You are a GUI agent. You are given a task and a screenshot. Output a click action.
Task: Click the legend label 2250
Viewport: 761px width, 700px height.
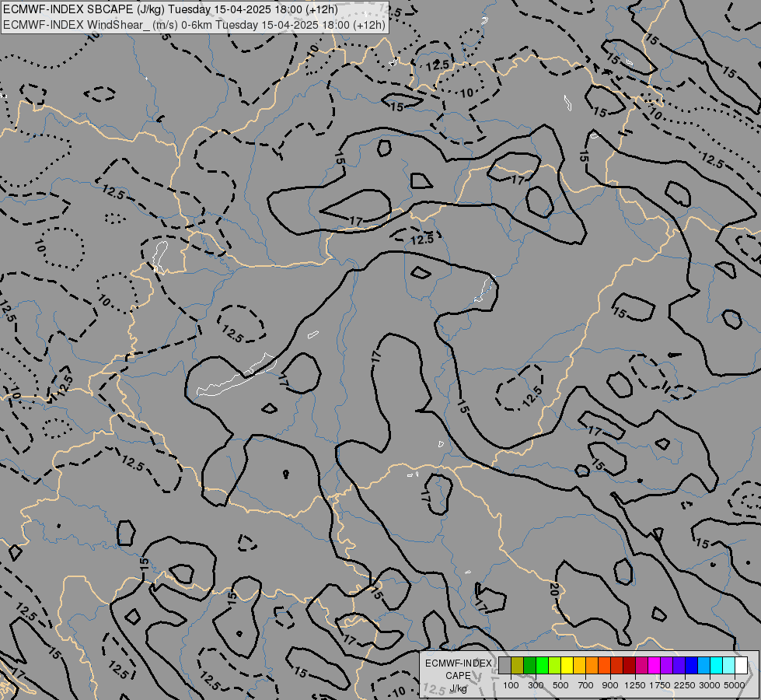[x=685, y=685]
